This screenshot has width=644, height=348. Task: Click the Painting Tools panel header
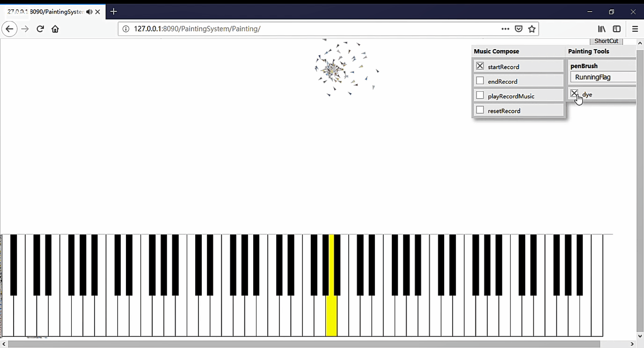point(601,51)
